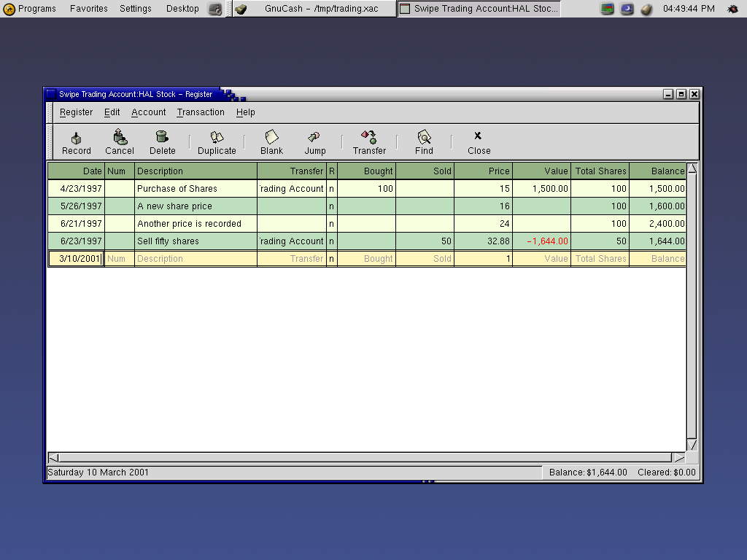This screenshot has width=747, height=560.
Task: Click the 32.88 price cell
Action: point(483,241)
